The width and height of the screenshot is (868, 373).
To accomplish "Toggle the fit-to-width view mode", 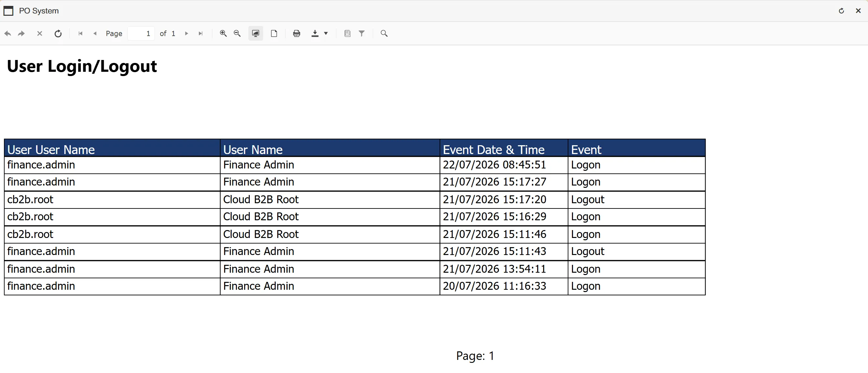I will (x=256, y=33).
